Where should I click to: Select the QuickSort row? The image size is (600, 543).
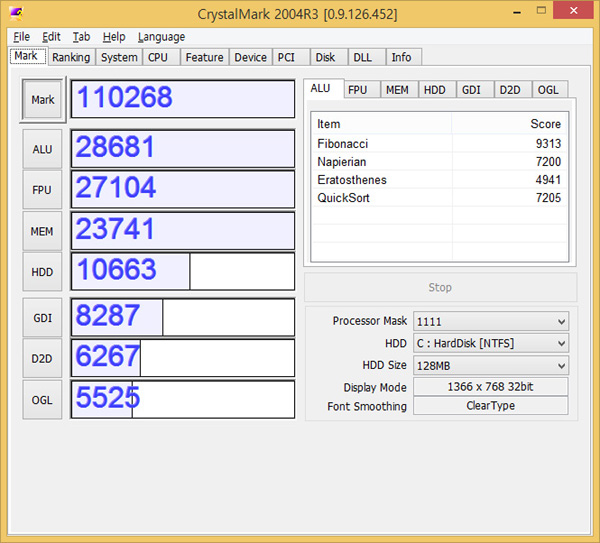[439, 197]
